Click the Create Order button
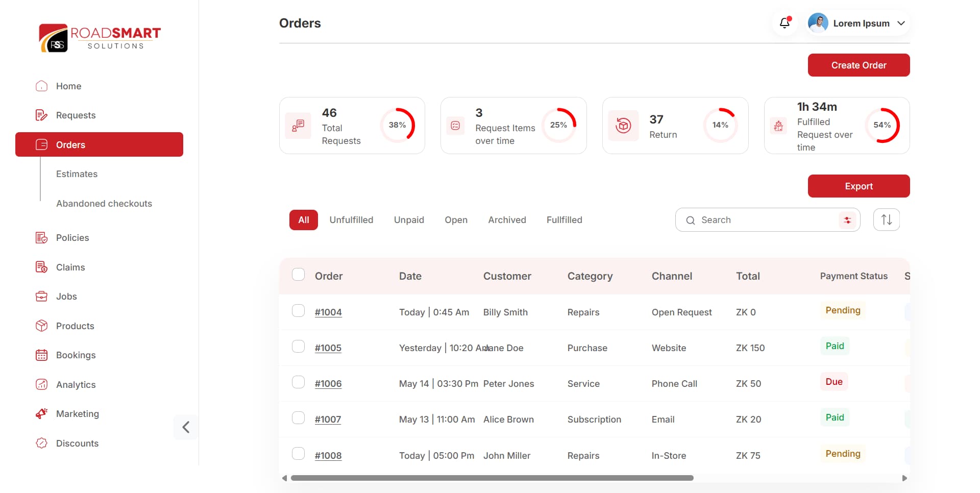 [x=859, y=65]
